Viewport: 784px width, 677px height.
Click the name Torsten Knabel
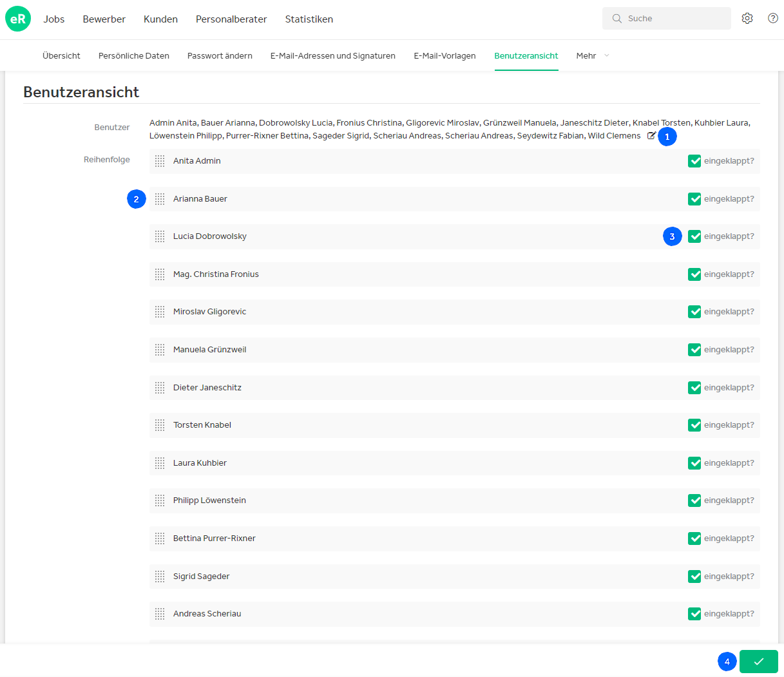[x=202, y=425]
